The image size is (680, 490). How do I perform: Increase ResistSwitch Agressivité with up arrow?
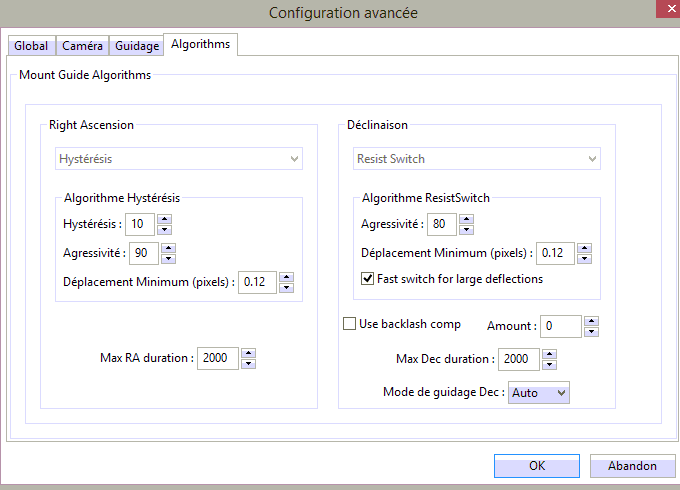coord(465,219)
